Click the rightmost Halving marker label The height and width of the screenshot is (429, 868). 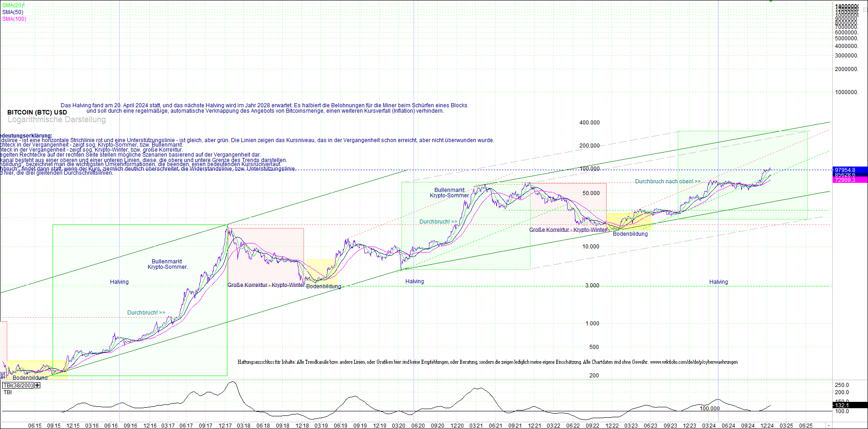(x=719, y=281)
